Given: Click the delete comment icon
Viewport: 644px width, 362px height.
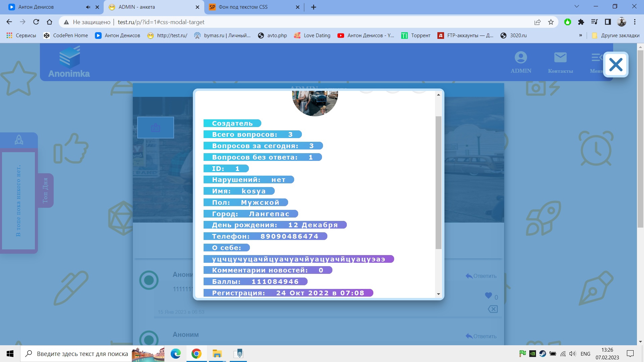Looking at the screenshot, I should coord(493,309).
